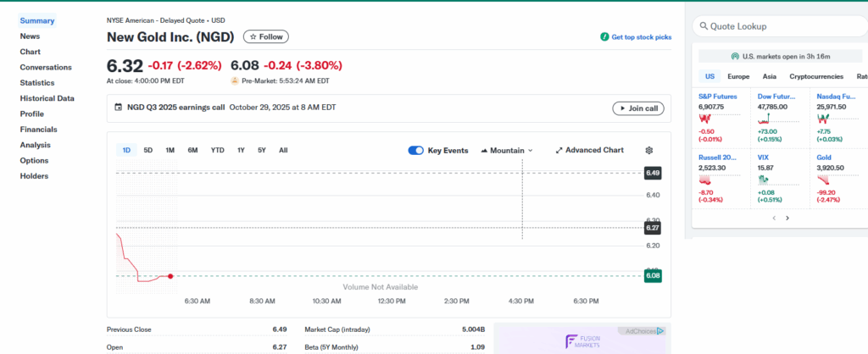This screenshot has width=868, height=354.
Task: Open the Gold quote link
Action: (824, 158)
